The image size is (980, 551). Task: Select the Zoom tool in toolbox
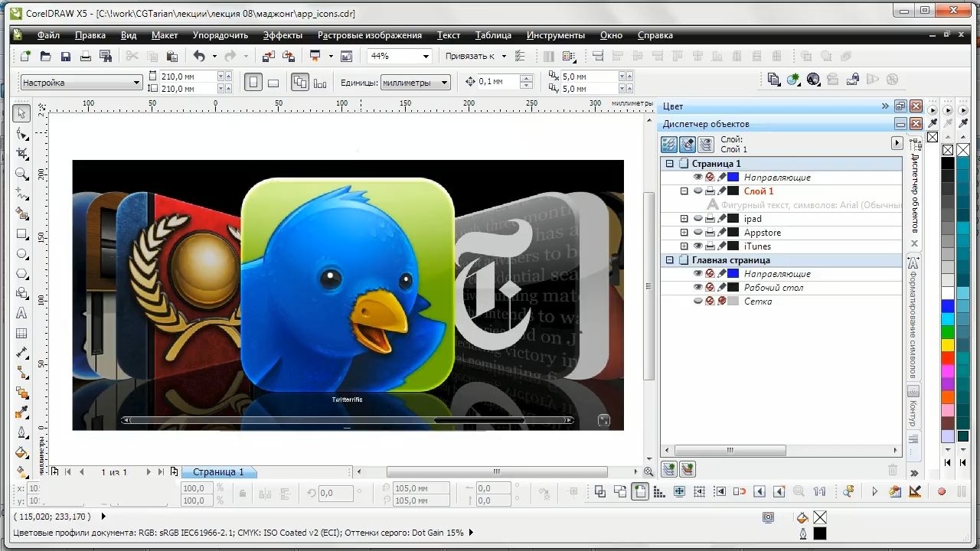21,174
